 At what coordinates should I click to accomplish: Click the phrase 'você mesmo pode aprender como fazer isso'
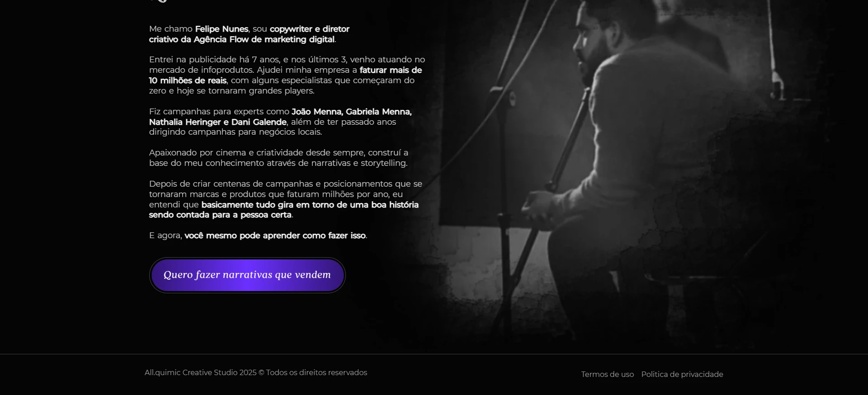point(275,235)
